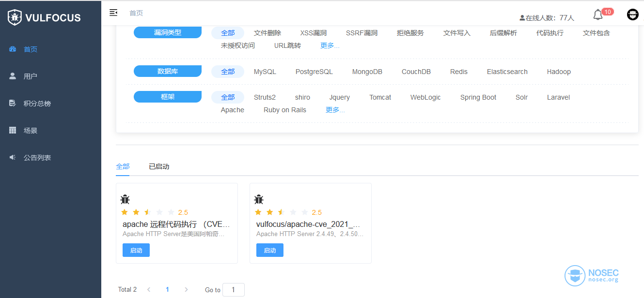This screenshot has width=644, height=298.
Task: Filter by SSRF漏洞 vulnerability type
Action: coord(361,33)
